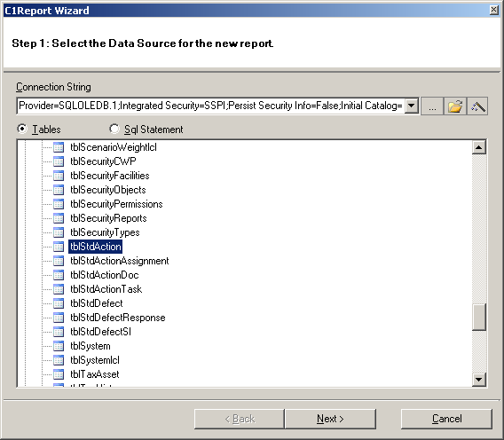
Task: Click the table icon beside tblStdDefect
Action: click(59, 303)
